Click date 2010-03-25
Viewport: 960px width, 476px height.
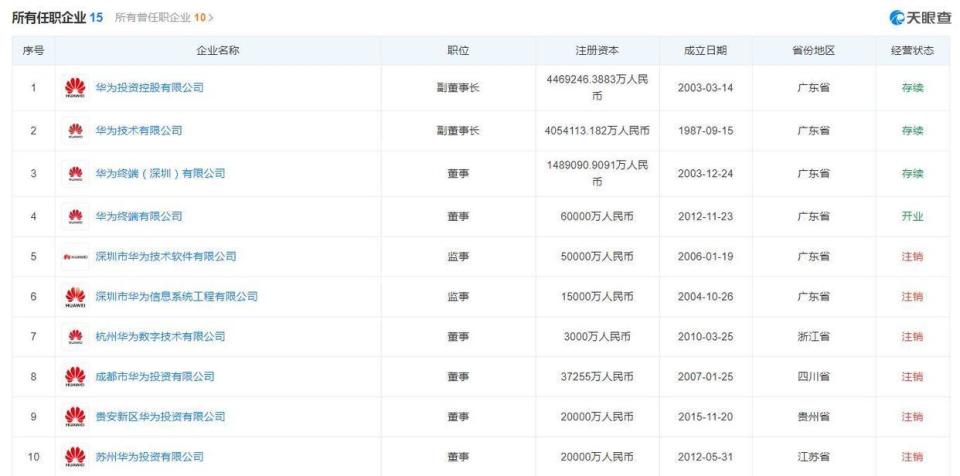pyautogui.click(x=705, y=336)
